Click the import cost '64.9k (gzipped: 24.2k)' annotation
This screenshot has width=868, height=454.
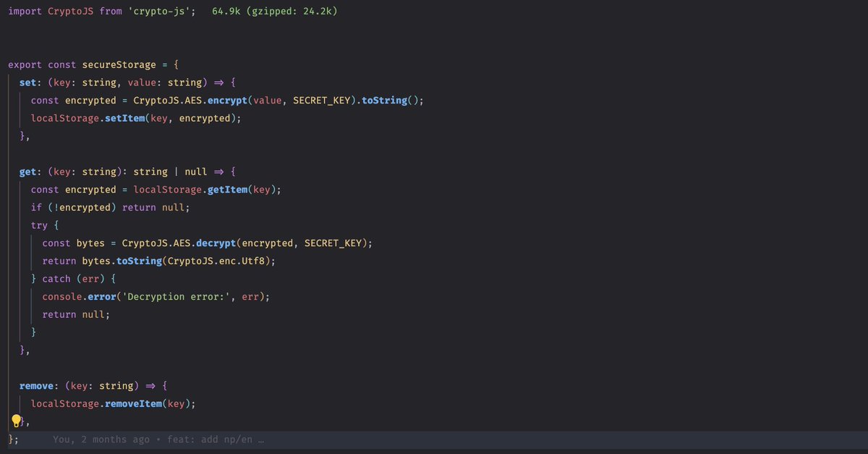(x=275, y=12)
